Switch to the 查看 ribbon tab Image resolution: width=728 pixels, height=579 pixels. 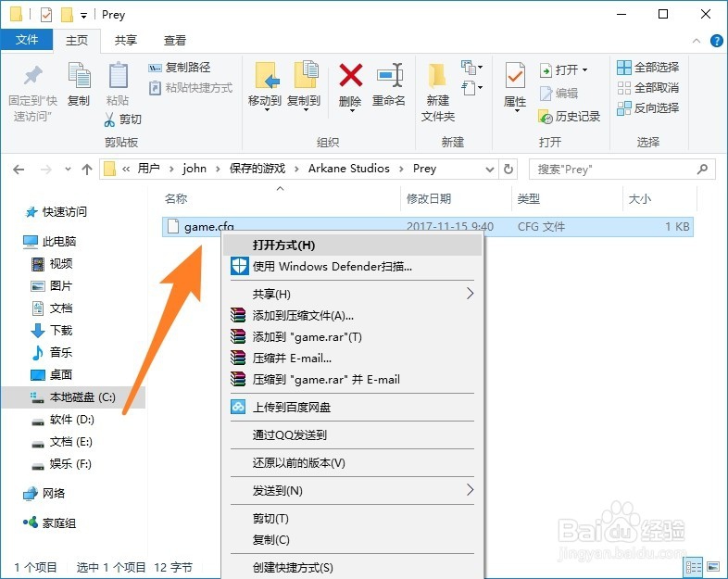point(175,41)
